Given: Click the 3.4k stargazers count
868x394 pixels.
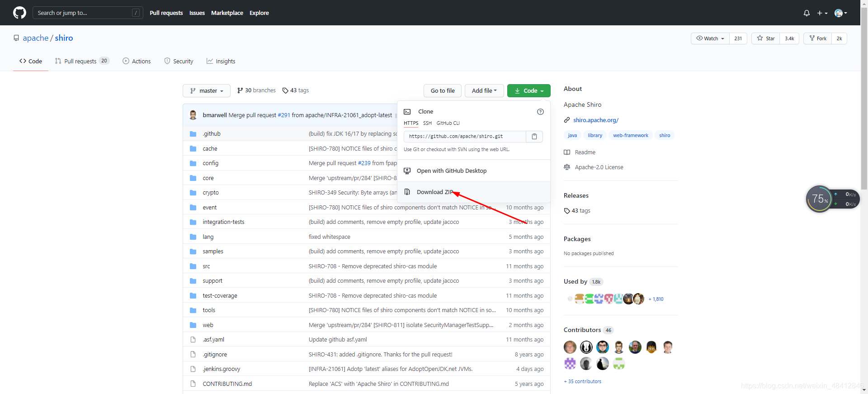Looking at the screenshot, I should pyautogui.click(x=789, y=38).
